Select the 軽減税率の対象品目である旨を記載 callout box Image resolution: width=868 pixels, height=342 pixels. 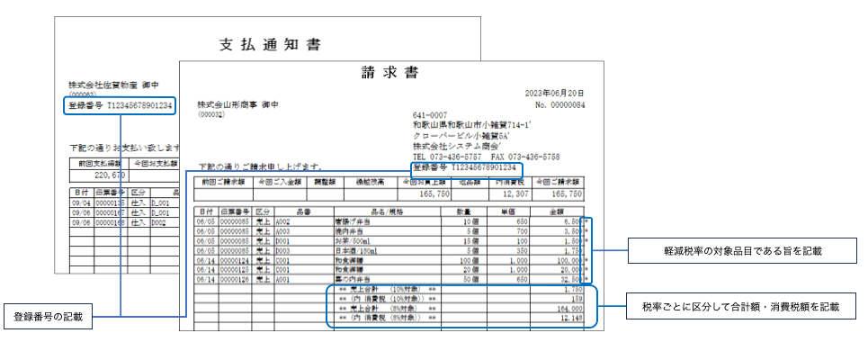740,250
